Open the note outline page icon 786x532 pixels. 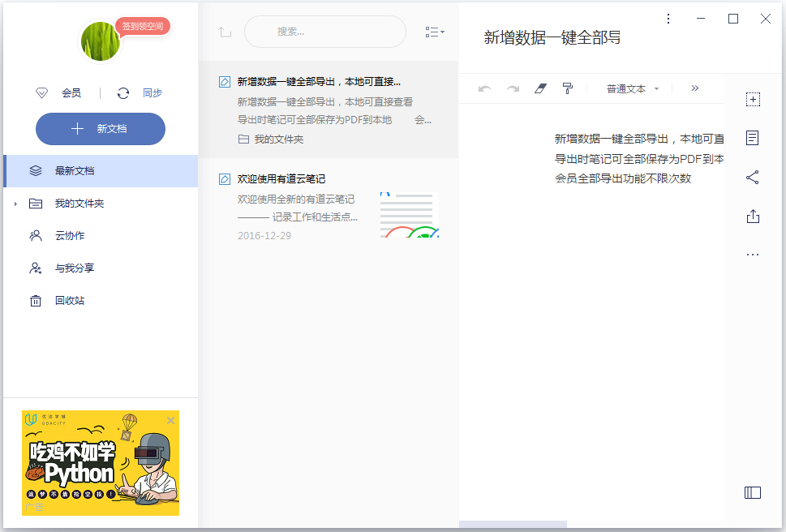[753, 138]
